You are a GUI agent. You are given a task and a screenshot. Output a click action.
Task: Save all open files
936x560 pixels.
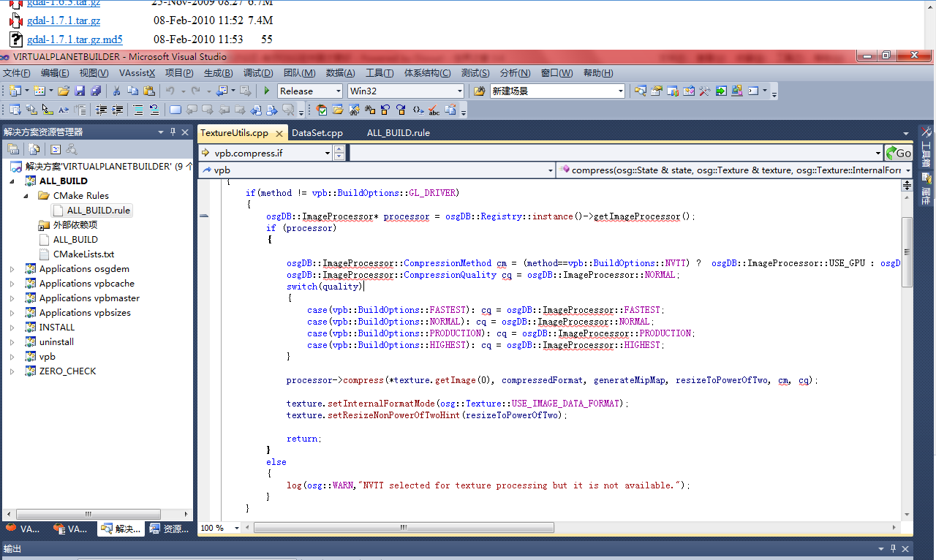point(95,91)
